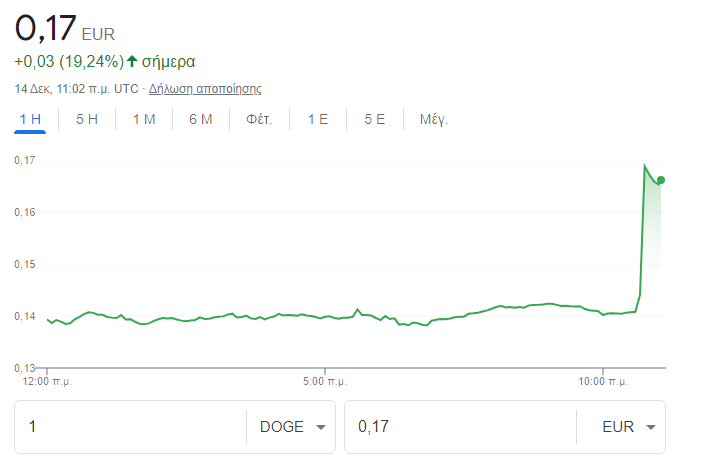This screenshot has width=715, height=459.
Task: Click the converted value field showing 0,17
Action: tap(460, 427)
